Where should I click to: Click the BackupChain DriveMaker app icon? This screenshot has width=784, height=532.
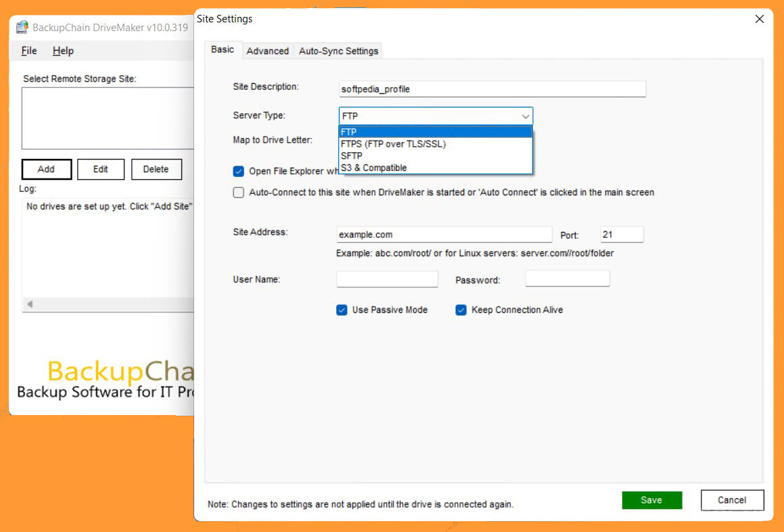click(x=22, y=27)
